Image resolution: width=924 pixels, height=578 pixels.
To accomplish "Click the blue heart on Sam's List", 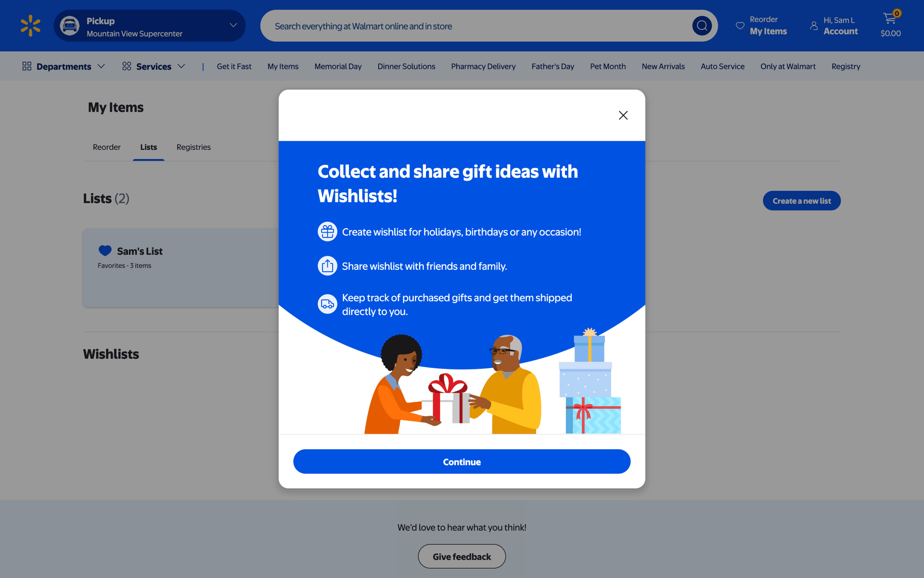I will click(x=105, y=250).
